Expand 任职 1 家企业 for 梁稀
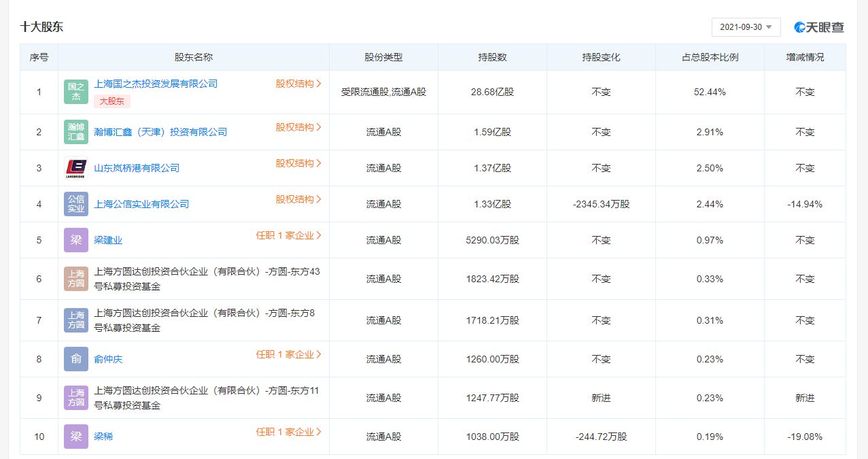 pyautogui.click(x=289, y=432)
